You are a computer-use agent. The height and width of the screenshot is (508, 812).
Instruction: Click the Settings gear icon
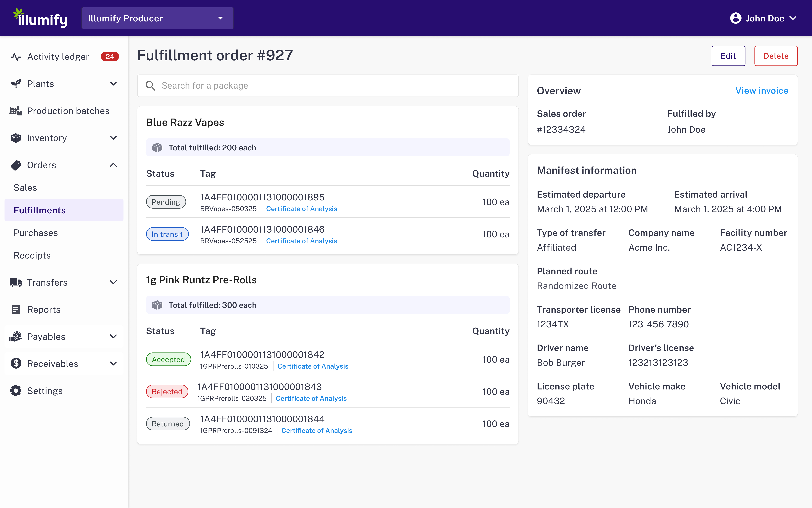click(16, 391)
